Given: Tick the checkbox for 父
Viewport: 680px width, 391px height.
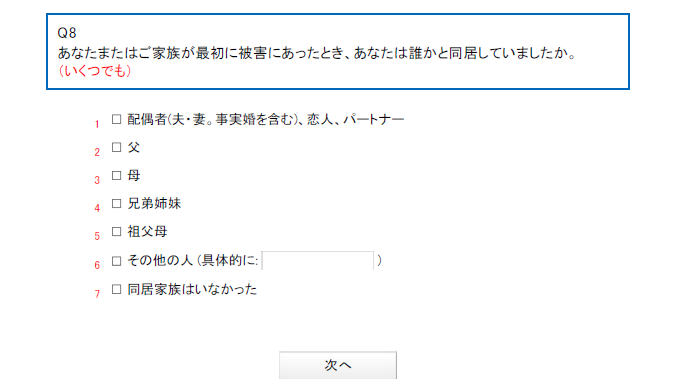Looking at the screenshot, I should pyautogui.click(x=116, y=147).
